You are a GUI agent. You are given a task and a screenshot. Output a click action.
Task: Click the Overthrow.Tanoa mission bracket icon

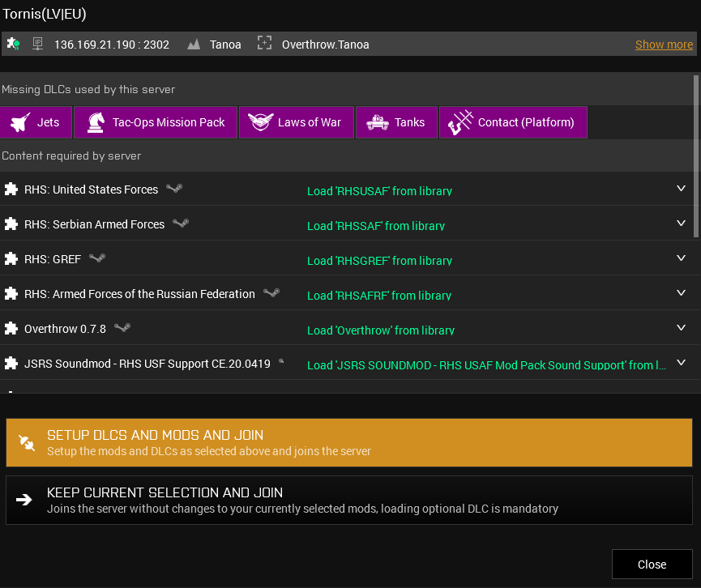264,45
